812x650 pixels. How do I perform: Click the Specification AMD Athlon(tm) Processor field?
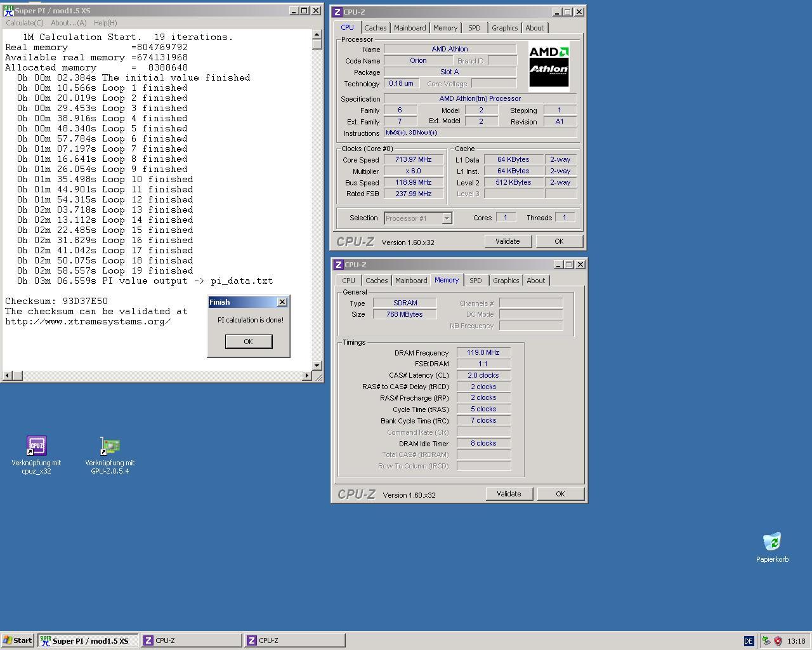click(x=480, y=98)
